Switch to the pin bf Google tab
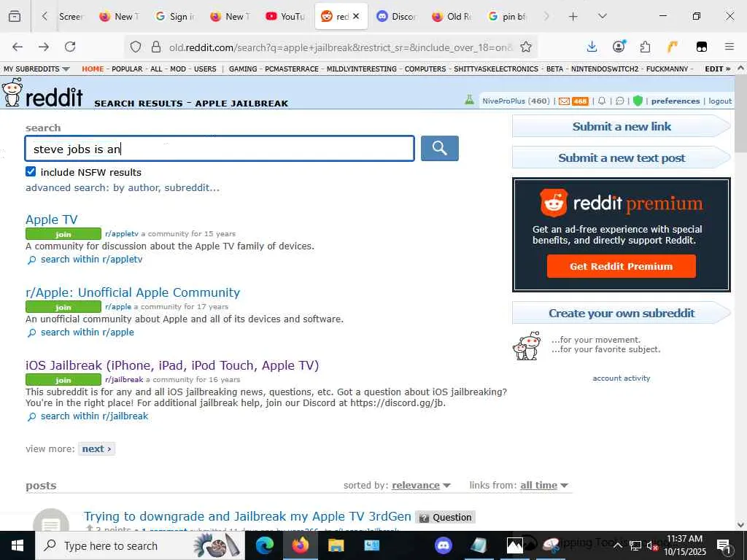This screenshot has height=560, width=747. tap(508, 17)
